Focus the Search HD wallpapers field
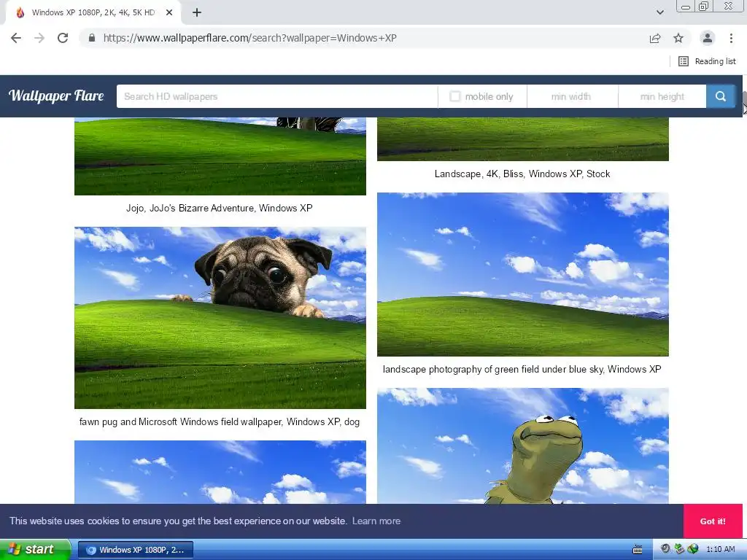 click(x=276, y=97)
